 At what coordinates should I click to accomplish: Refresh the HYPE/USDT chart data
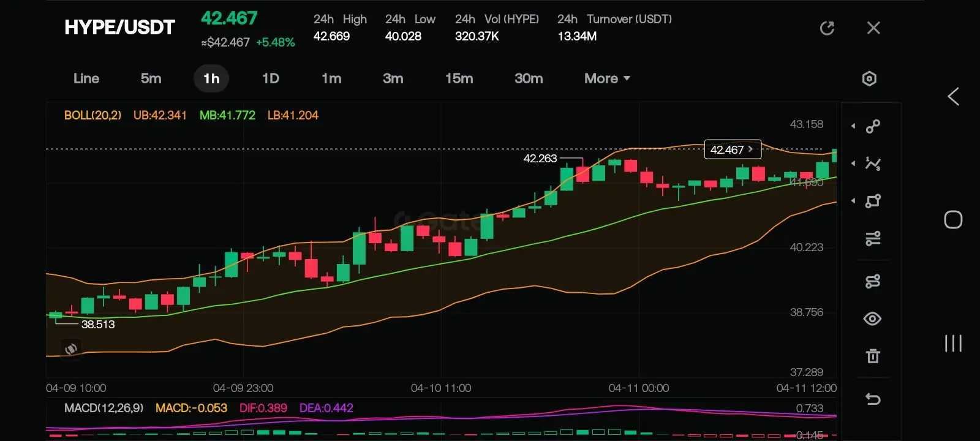pyautogui.click(x=827, y=28)
